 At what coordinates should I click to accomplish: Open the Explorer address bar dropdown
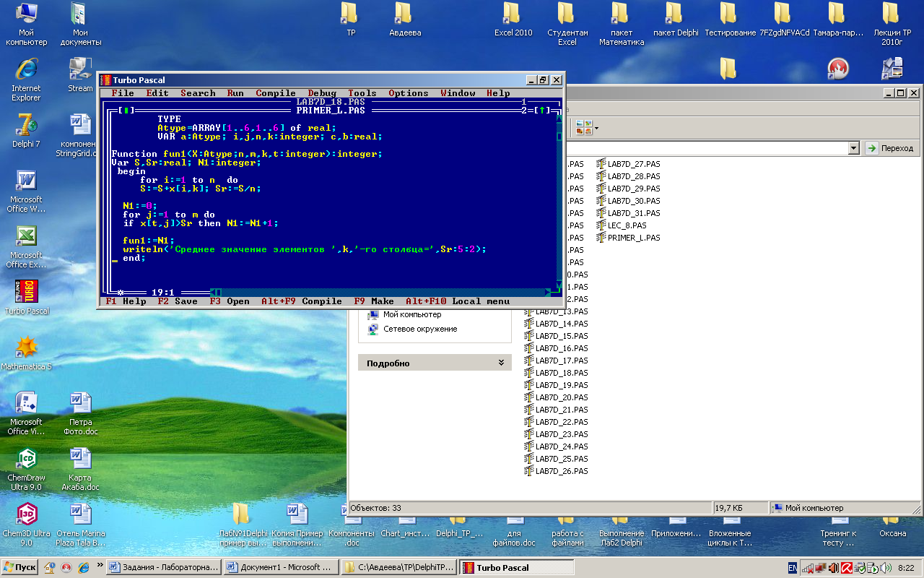point(854,147)
